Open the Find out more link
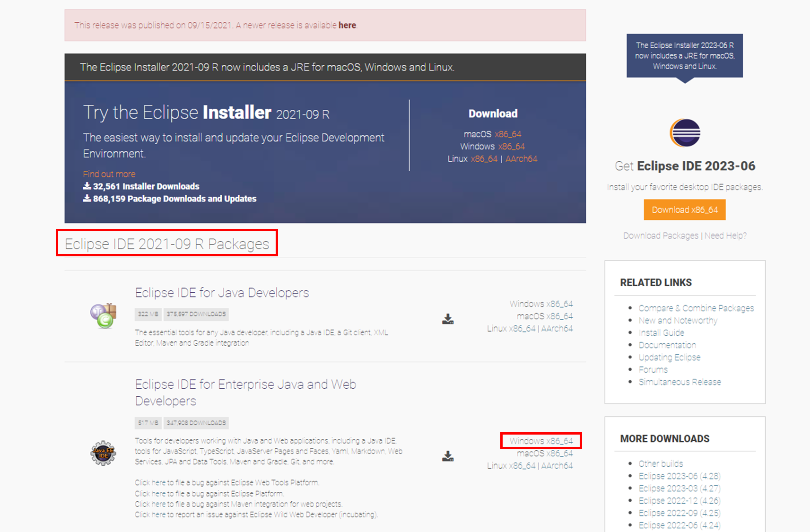 [x=109, y=174]
